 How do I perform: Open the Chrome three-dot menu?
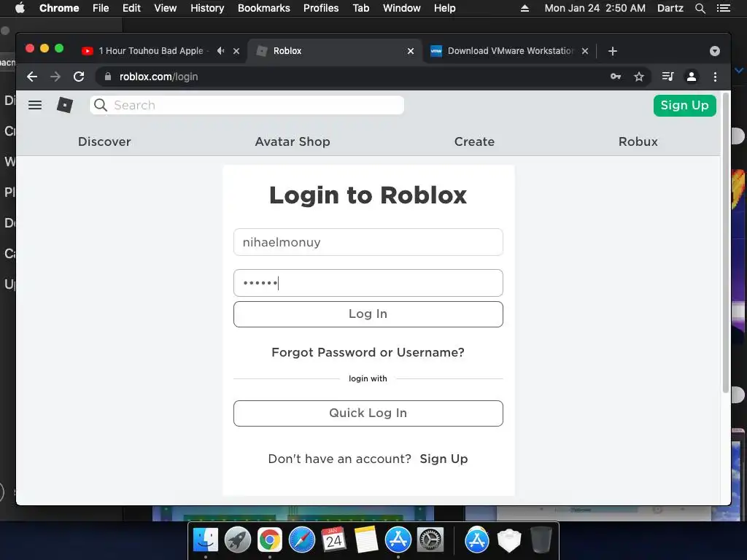coord(715,77)
